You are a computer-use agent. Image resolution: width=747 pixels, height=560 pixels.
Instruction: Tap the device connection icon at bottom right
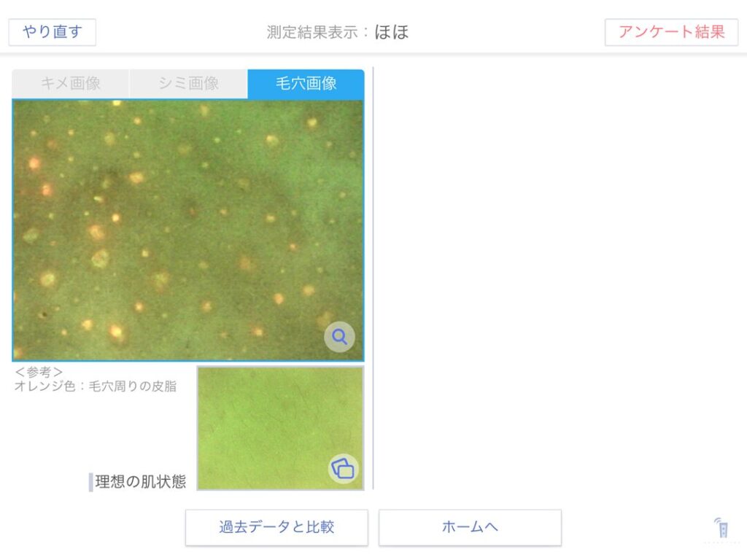tap(721, 528)
